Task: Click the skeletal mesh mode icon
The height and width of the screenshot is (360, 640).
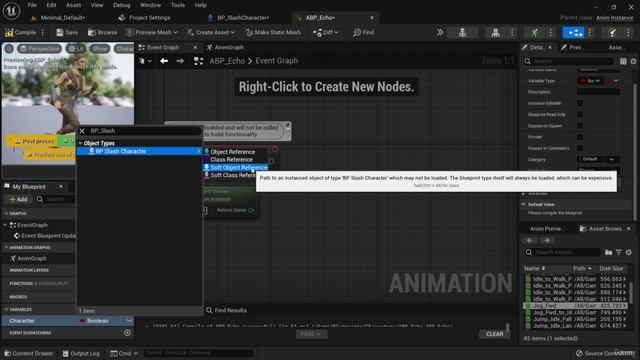Action: 495,32
